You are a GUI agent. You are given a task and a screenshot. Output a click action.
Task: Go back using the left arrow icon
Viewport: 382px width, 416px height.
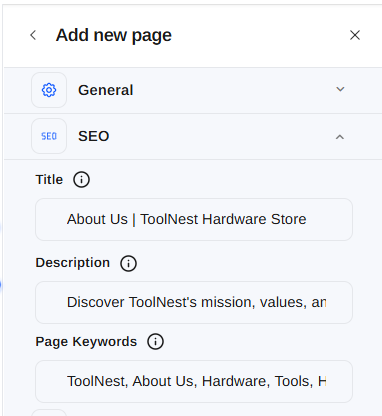click(33, 35)
